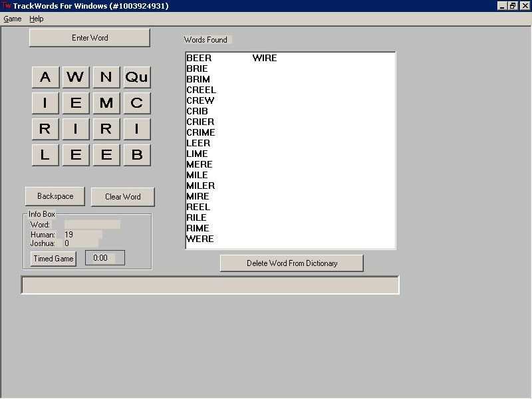Choose the Qu letter tile
Viewport: 532px width, 399px height.
pyautogui.click(x=136, y=77)
